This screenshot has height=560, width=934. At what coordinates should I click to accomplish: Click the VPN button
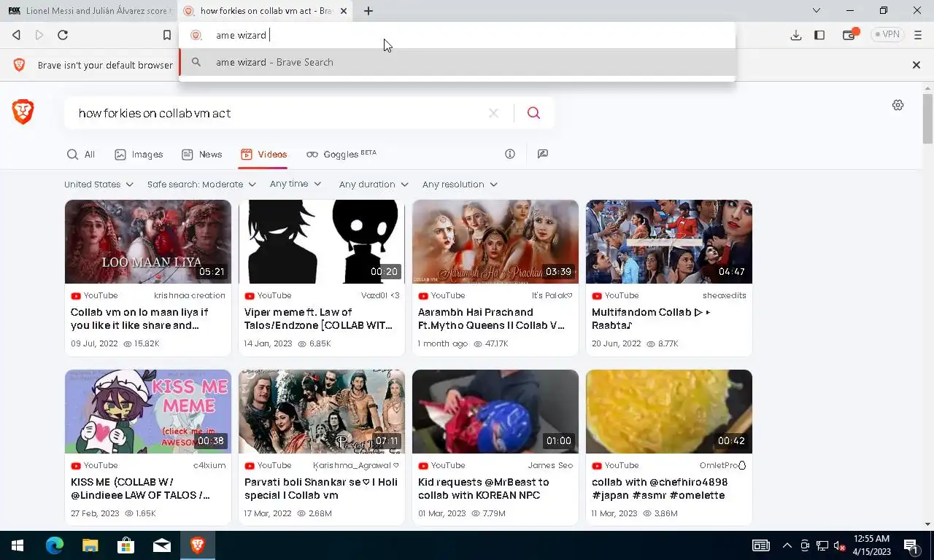(887, 35)
